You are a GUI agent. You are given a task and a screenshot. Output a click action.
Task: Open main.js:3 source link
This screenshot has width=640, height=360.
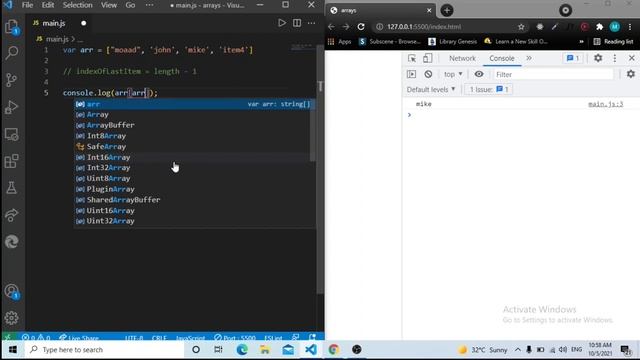(x=606, y=104)
